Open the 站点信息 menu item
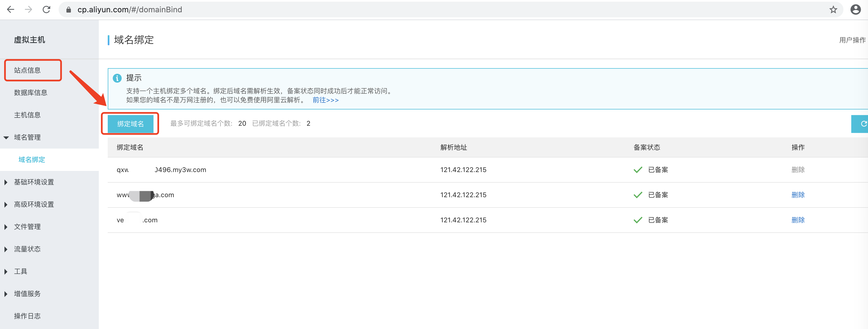This screenshot has width=868, height=329. [27, 70]
